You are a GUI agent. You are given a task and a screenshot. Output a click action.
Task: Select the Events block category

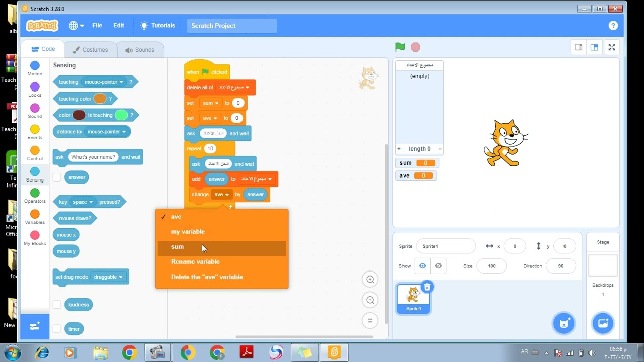click(35, 132)
